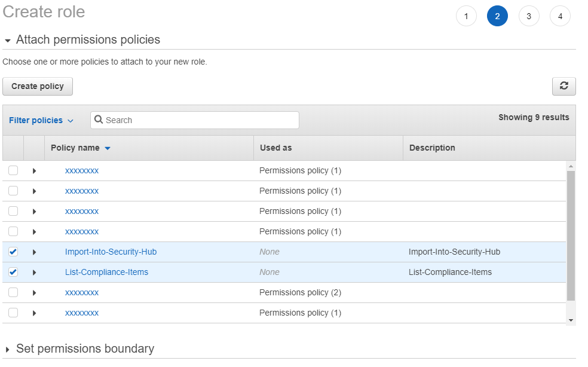Image resolution: width=588 pixels, height=367 pixels.
Task: Deselect the List-Compliance-Items checkbox
Action: coord(13,272)
